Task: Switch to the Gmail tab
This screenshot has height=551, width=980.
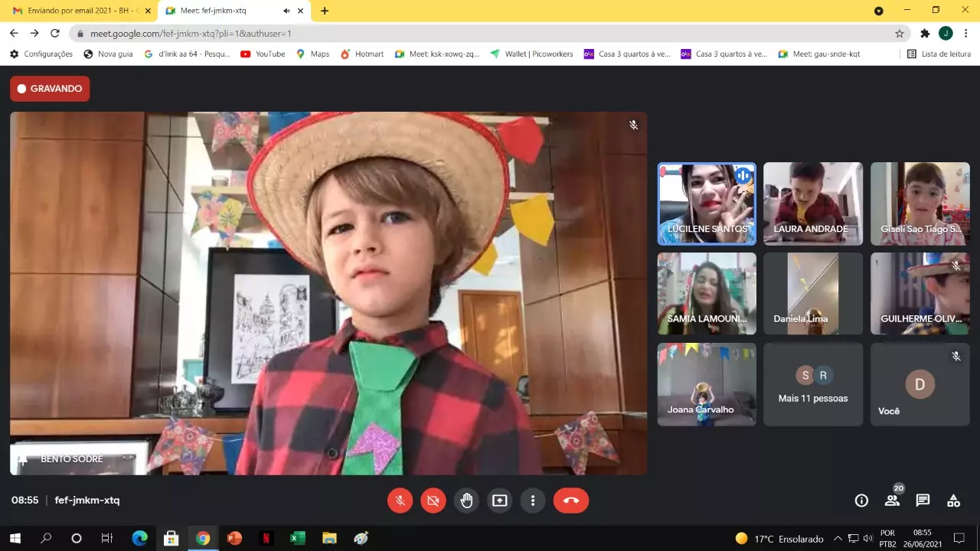Action: pyautogui.click(x=77, y=11)
